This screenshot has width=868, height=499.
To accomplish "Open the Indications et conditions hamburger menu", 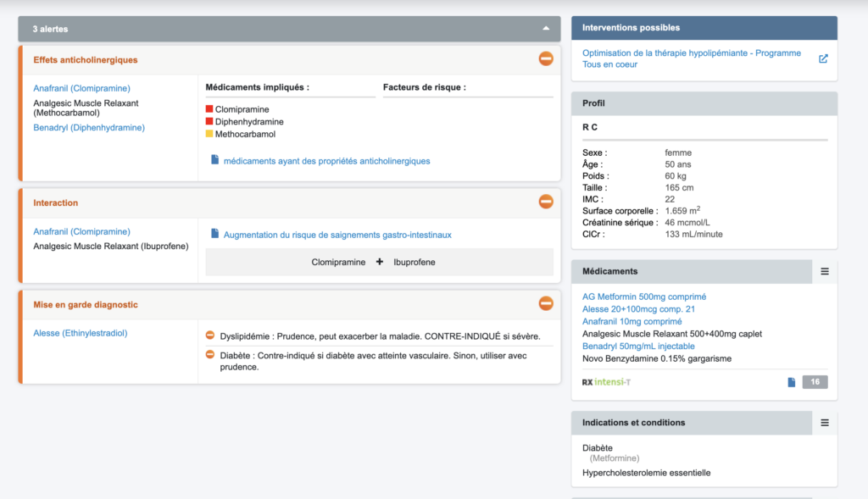I will [825, 423].
